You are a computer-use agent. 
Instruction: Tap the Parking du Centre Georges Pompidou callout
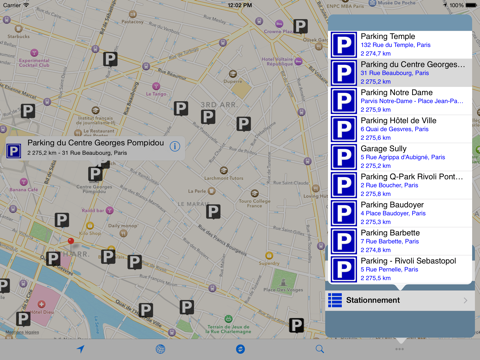[x=95, y=147]
